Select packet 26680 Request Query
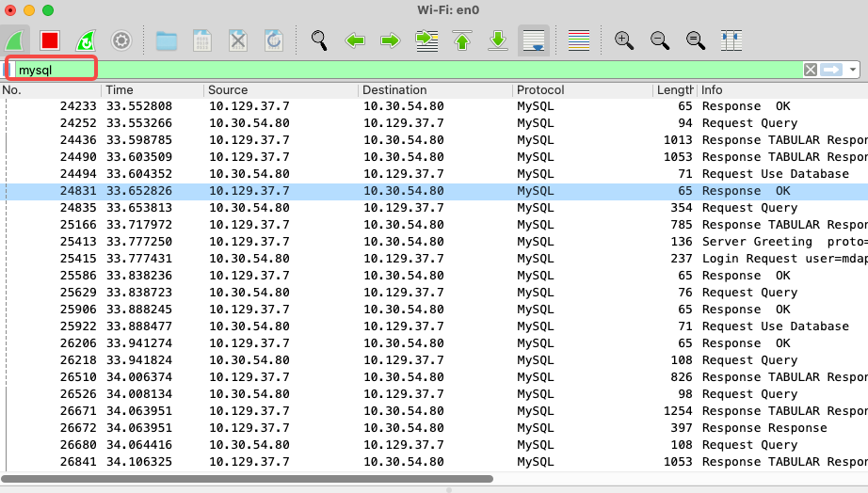868x493 pixels. click(434, 445)
